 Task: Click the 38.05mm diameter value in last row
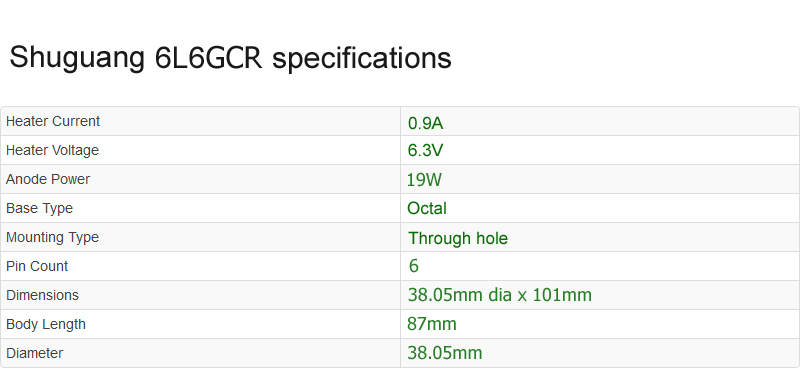[445, 353]
